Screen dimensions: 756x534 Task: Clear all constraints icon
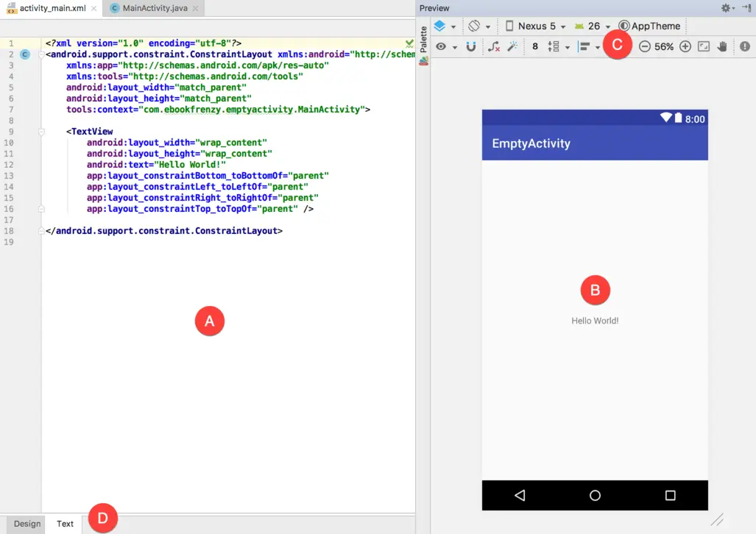[x=494, y=46]
